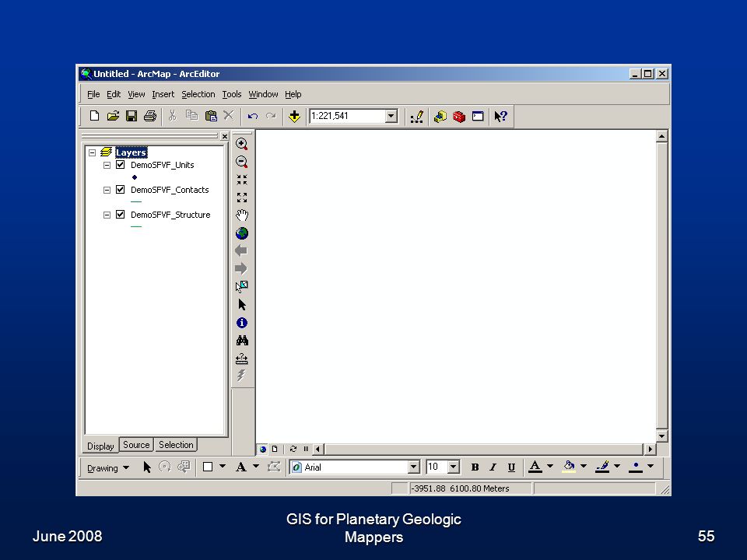Open the Edit menu
The width and height of the screenshot is (747, 560).
[x=114, y=94]
